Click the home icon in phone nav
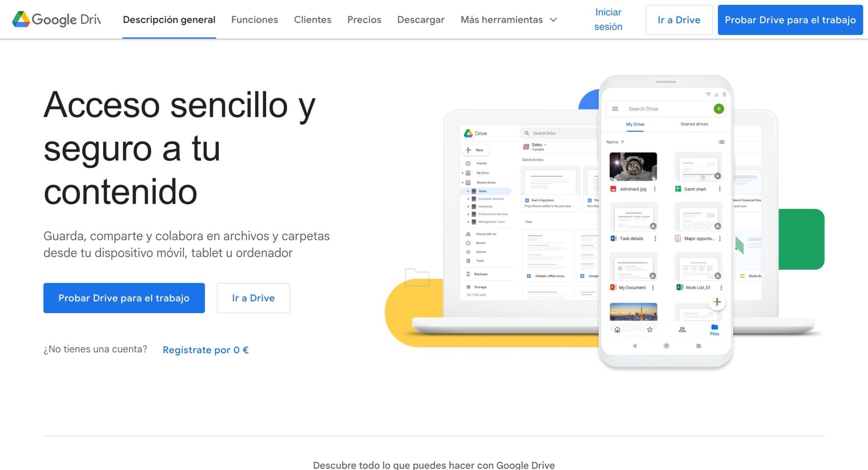This screenshot has height=470, width=868. tap(618, 330)
